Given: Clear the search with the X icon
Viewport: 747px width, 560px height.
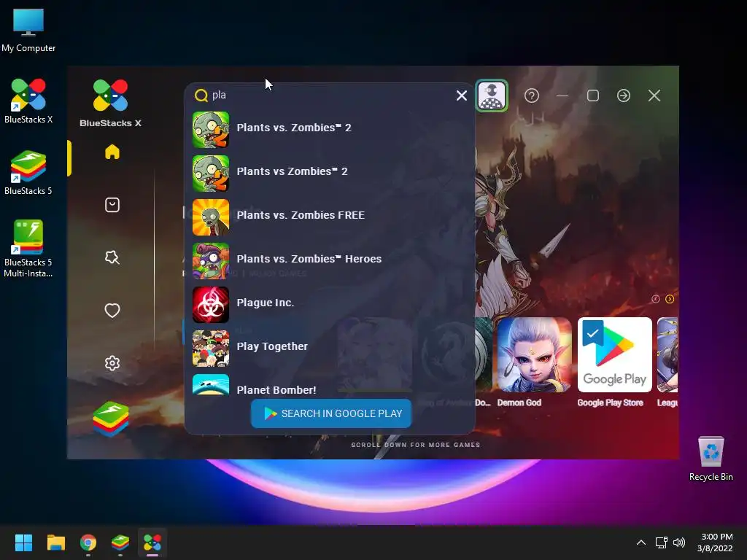Looking at the screenshot, I should [461, 96].
